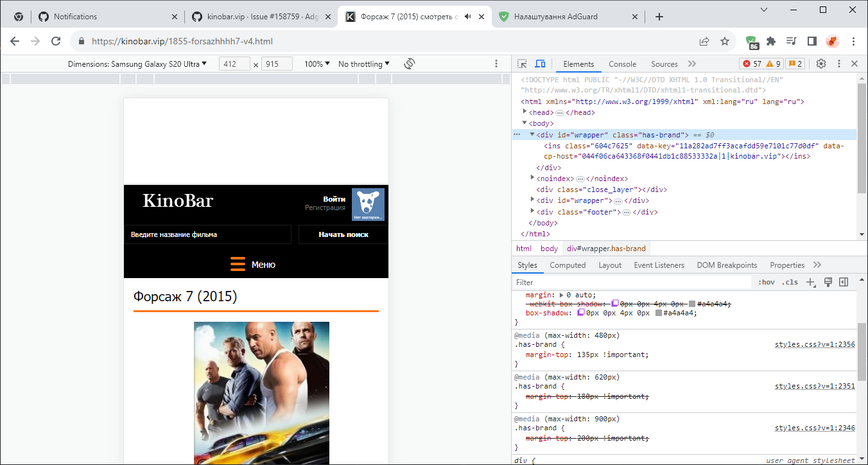Expand the head element in the DOM tree

click(x=525, y=112)
